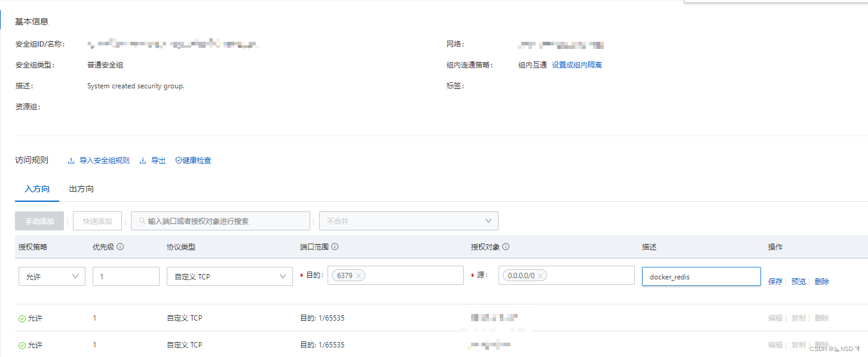
Task: Click info icon next to 优先级 header
Action: 120,247
